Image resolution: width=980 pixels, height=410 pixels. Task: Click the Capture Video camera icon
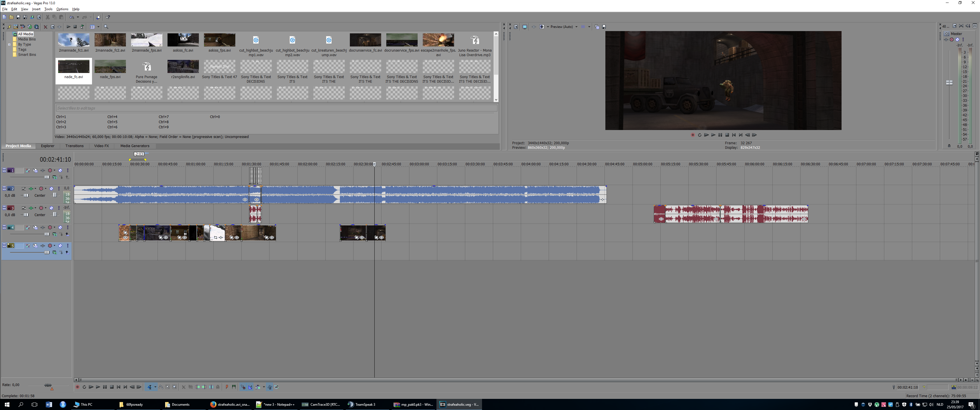(x=23, y=27)
